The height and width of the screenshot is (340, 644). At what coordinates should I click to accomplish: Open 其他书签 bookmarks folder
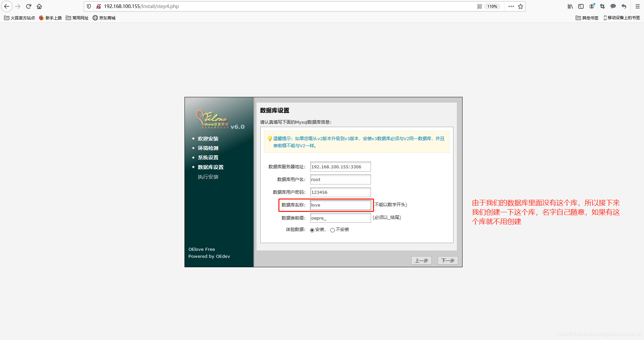pos(587,18)
